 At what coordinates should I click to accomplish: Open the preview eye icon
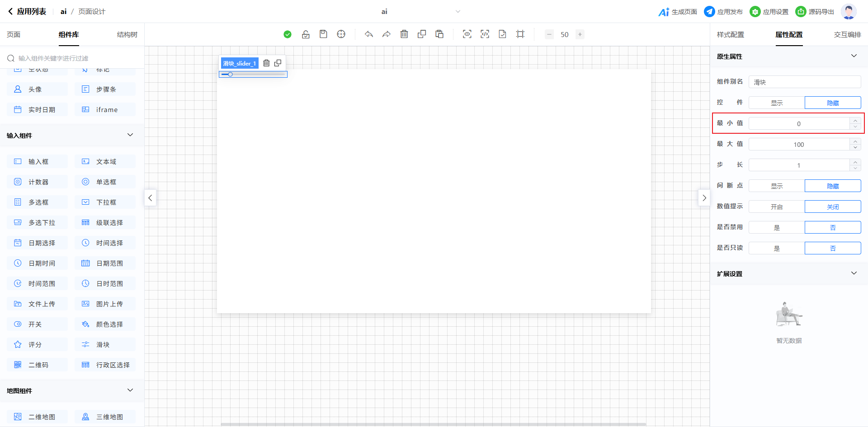(467, 34)
